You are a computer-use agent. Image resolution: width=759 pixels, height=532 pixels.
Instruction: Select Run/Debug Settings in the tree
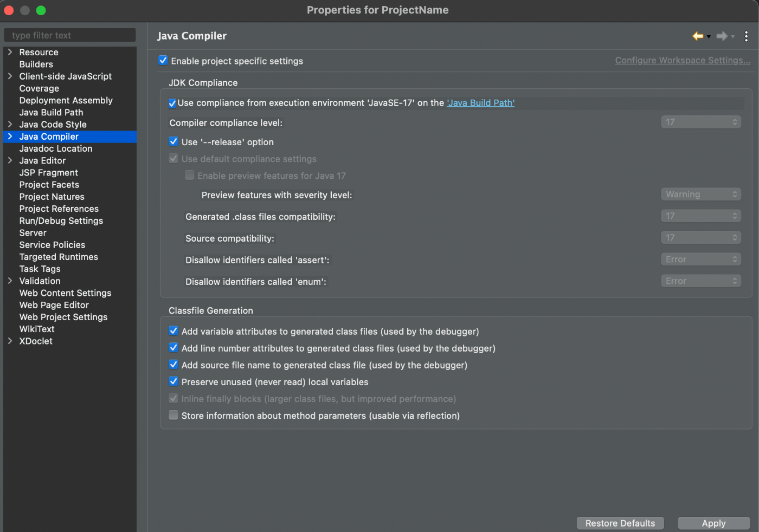(61, 220)
